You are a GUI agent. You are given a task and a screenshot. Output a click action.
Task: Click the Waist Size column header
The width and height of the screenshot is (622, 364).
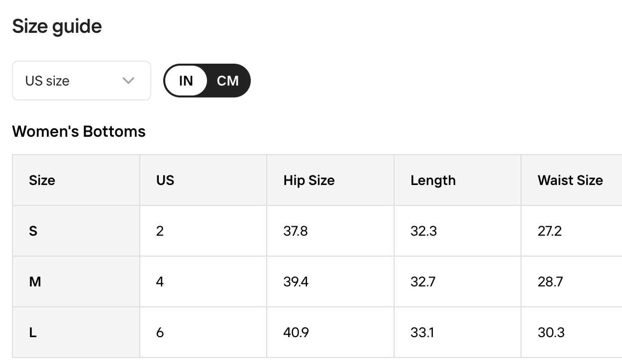(571, 180)
